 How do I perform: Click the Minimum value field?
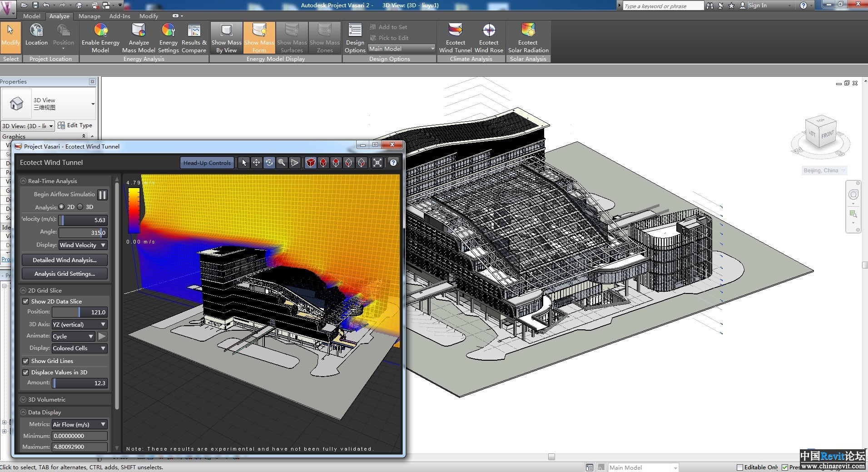(79, 436)
